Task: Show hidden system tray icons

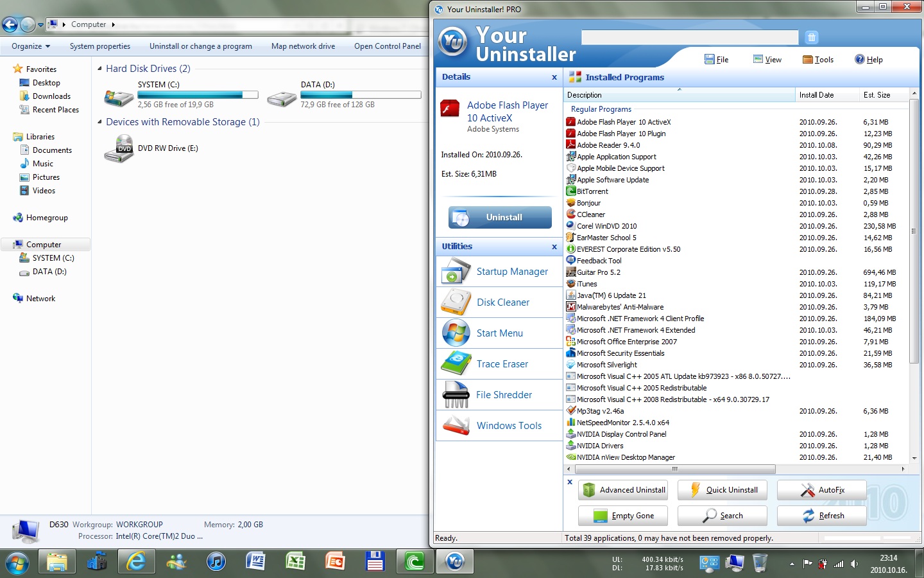Action: click(792, 564)
